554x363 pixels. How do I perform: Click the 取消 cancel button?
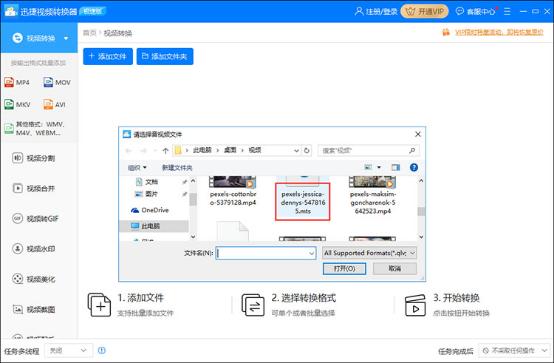click(395, 269)
